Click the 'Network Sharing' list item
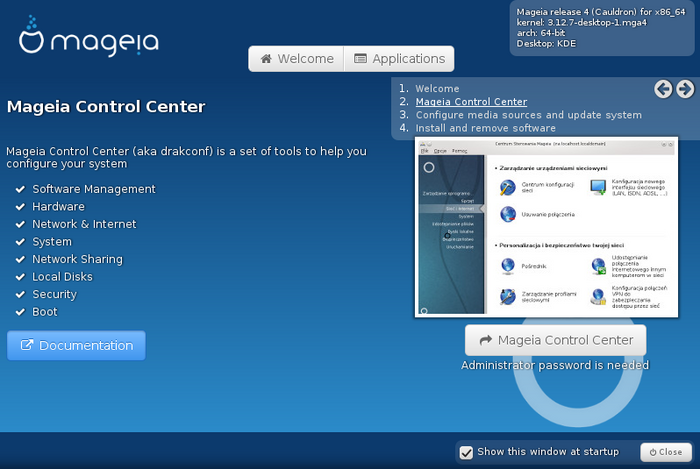The width and height of the screenshot is (700, 469). [x=77, y=259]
